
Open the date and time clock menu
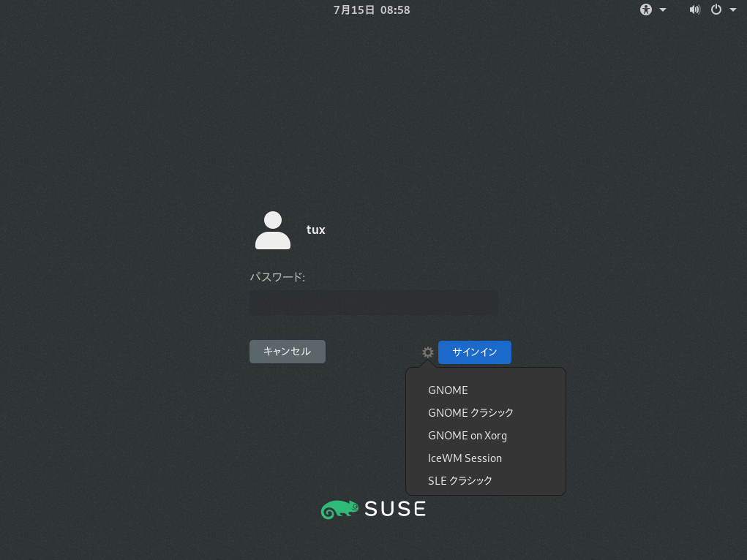click(372, 10)
